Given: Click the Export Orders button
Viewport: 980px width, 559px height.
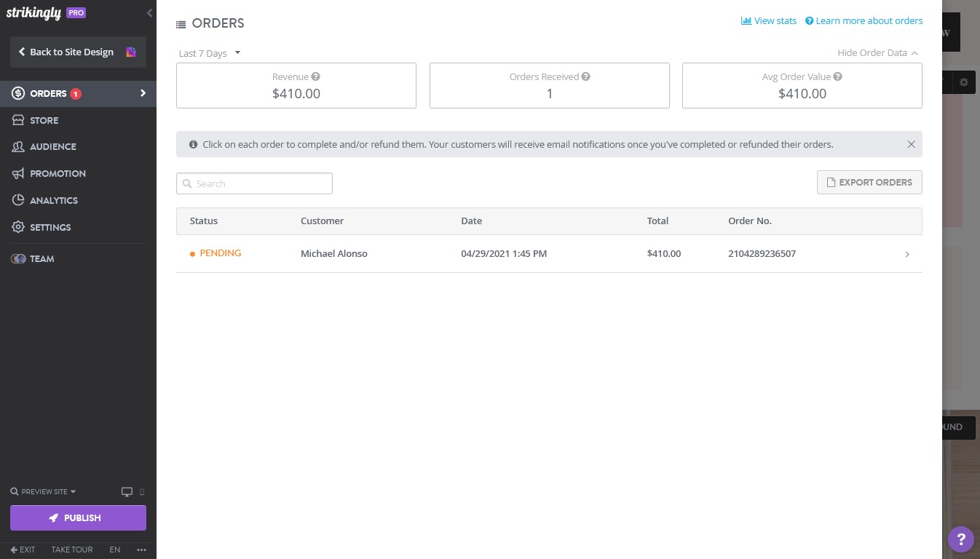Looking at the screenshot, I should (869, 182).
